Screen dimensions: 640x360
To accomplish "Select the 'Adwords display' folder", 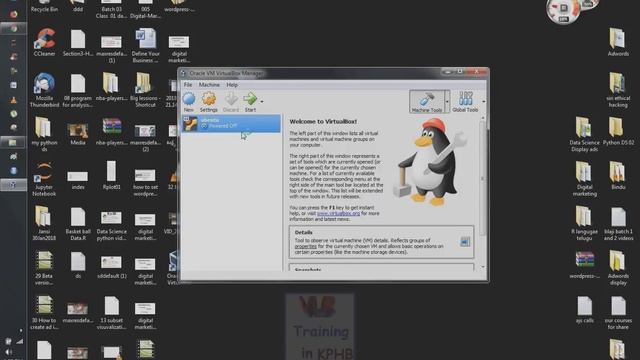I will (x=618, y=268).
